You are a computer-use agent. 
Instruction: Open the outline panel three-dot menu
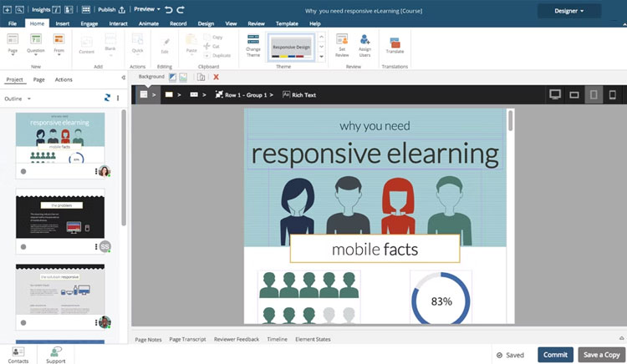click(x=118, y=98)
